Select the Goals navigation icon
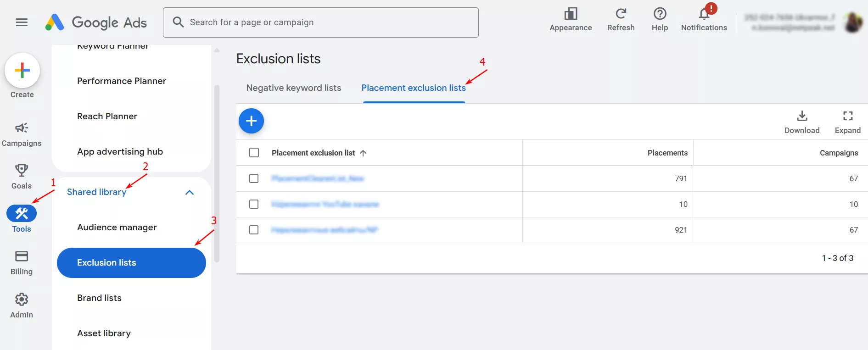Screen dimensions: 868x350 point(21,177)
